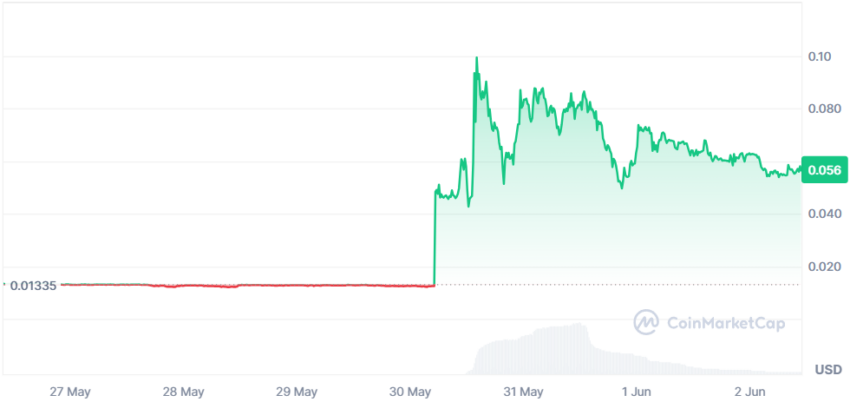Click the green 0.056 current price badge
The image size is (850, 402).
click(x=825, y=171)
